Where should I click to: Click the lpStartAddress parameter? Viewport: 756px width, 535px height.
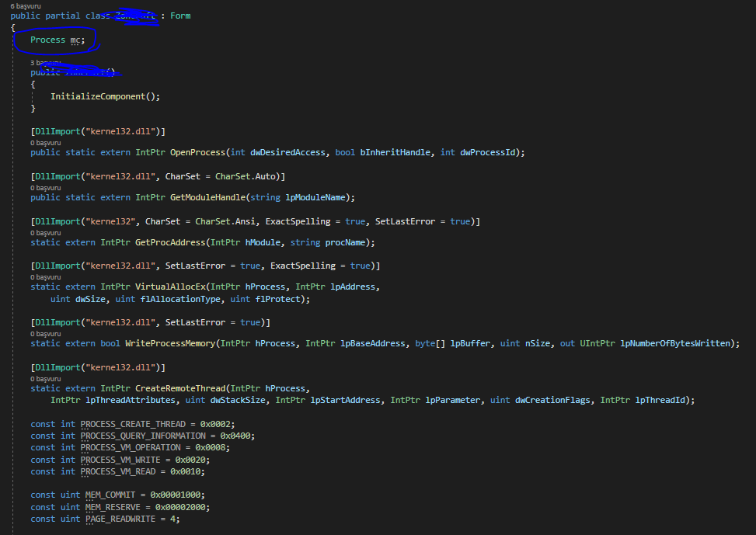[x=345, y=400]
